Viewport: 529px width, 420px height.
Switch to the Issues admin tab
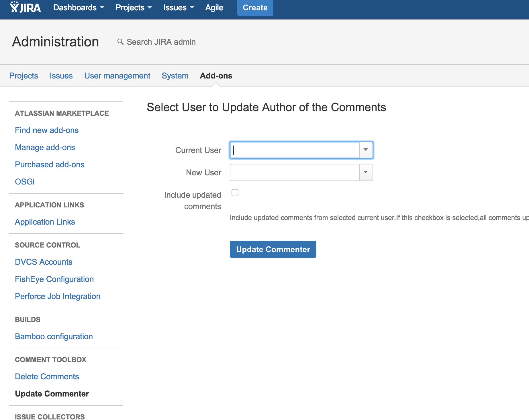pyautogui.click(x=61, y=76)
